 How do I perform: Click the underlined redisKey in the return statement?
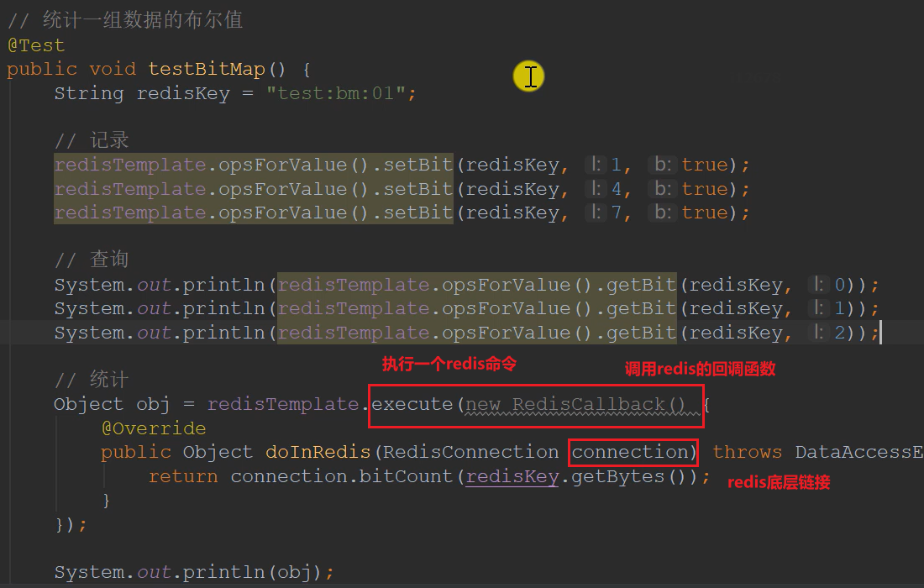[512, 476]
